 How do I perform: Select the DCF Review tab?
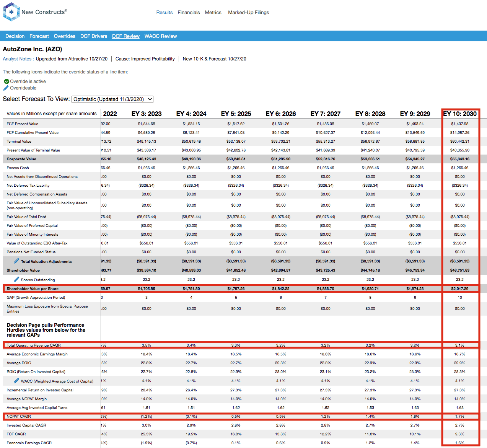click(x=126, y=36)
